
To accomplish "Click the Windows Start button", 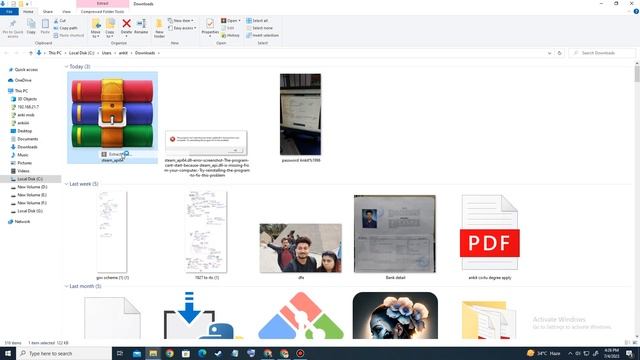I will click(x=8, y=353).
